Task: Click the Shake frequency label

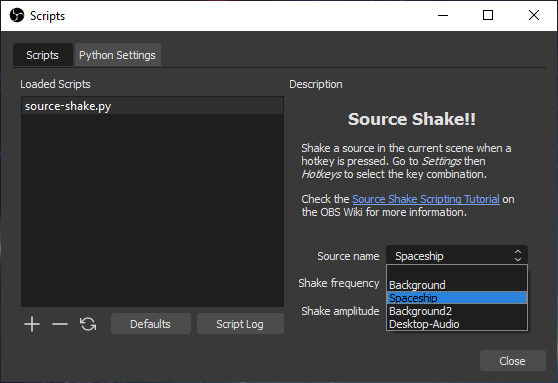Action: pos(339,283)
